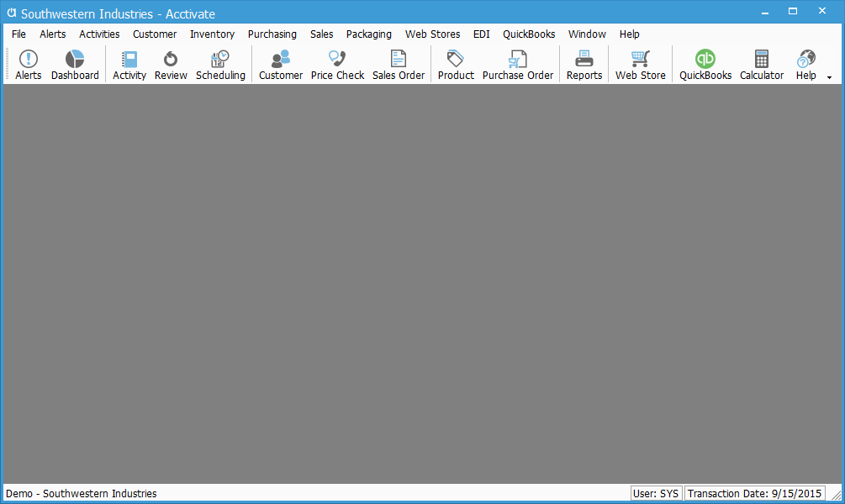845x504 pixels.
Task: Minimize the Acctivate window
Action: (x=764, y=12)
